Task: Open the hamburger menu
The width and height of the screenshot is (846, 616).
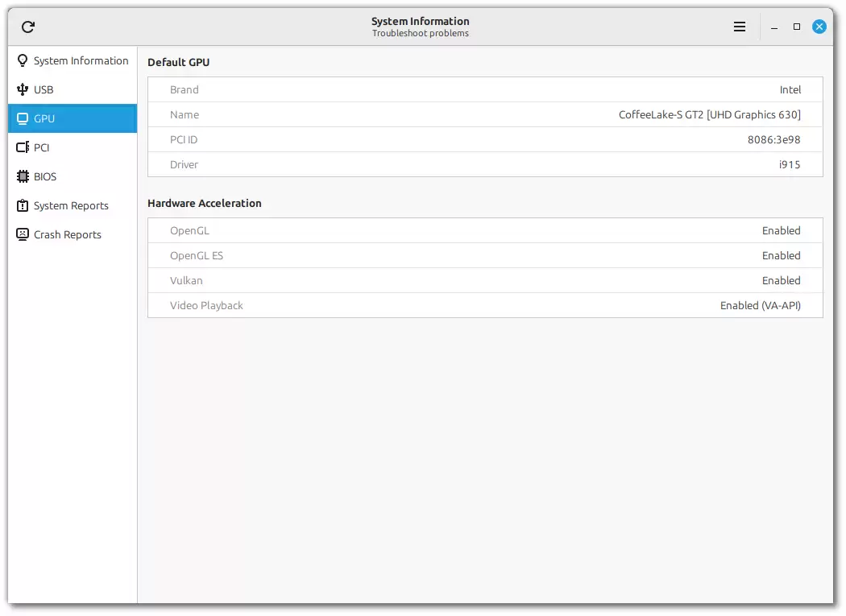Action: (x=740, y=27)
